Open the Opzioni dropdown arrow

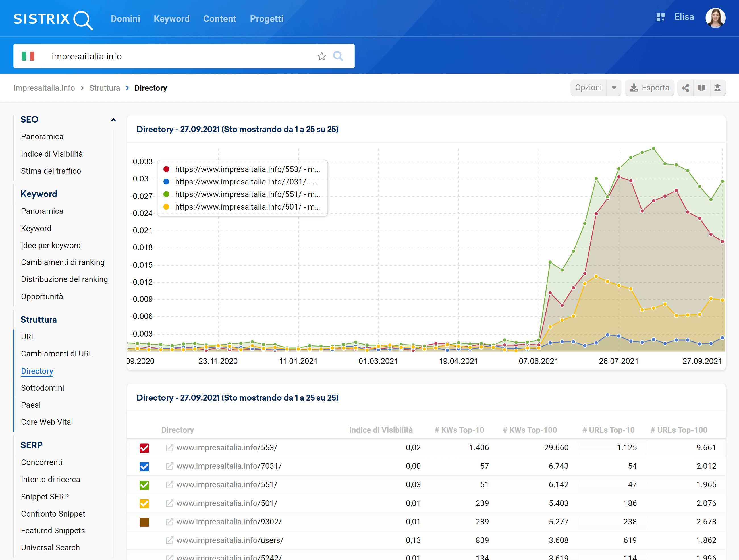pyautogui.click(x=614, y=88)
